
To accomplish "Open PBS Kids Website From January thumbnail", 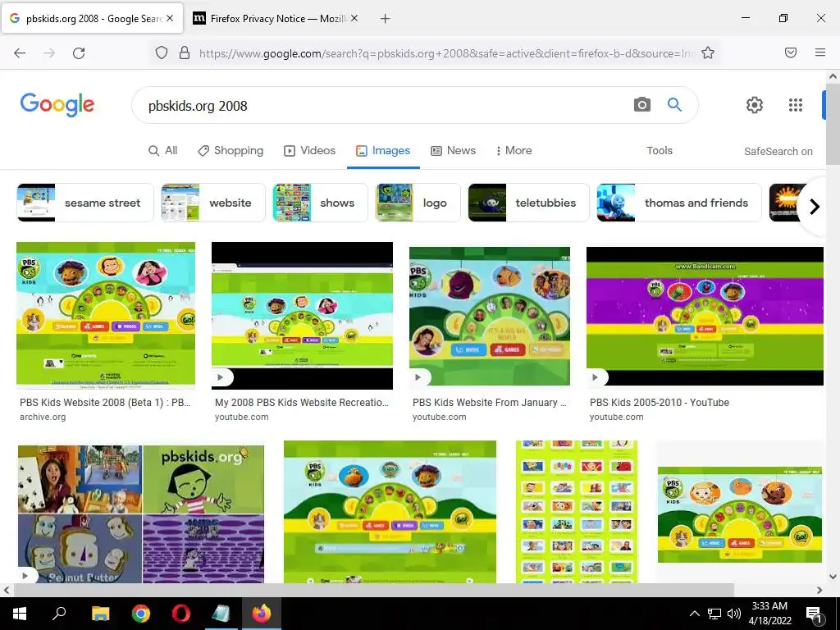I will click(x=490, y=316).
